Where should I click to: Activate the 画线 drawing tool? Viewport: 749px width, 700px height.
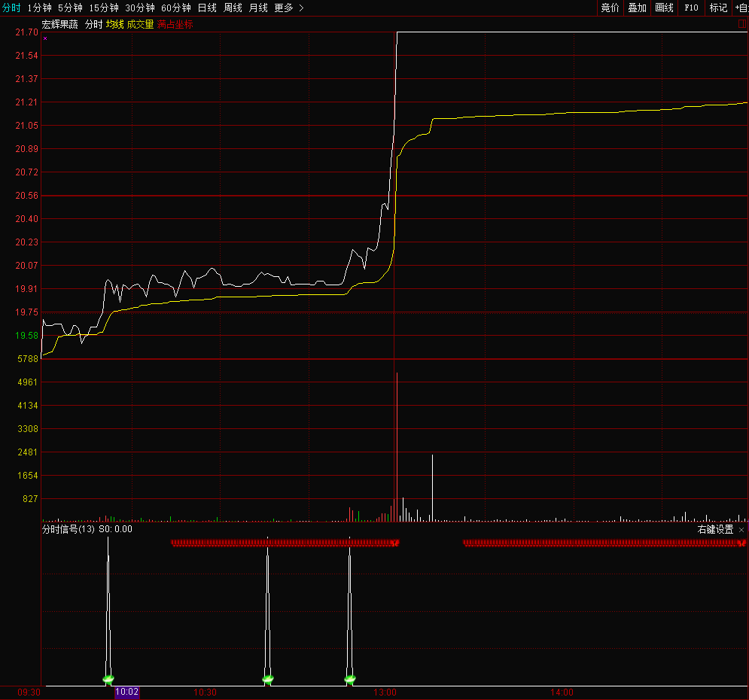point(664,8)
